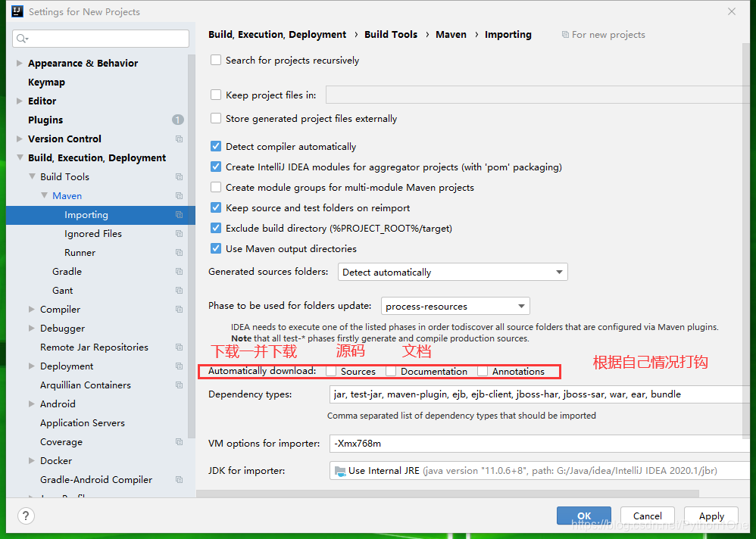Expand the Version Control section arrow
The width and height of the screenshot is (756, 539).
tap(19, 139)
